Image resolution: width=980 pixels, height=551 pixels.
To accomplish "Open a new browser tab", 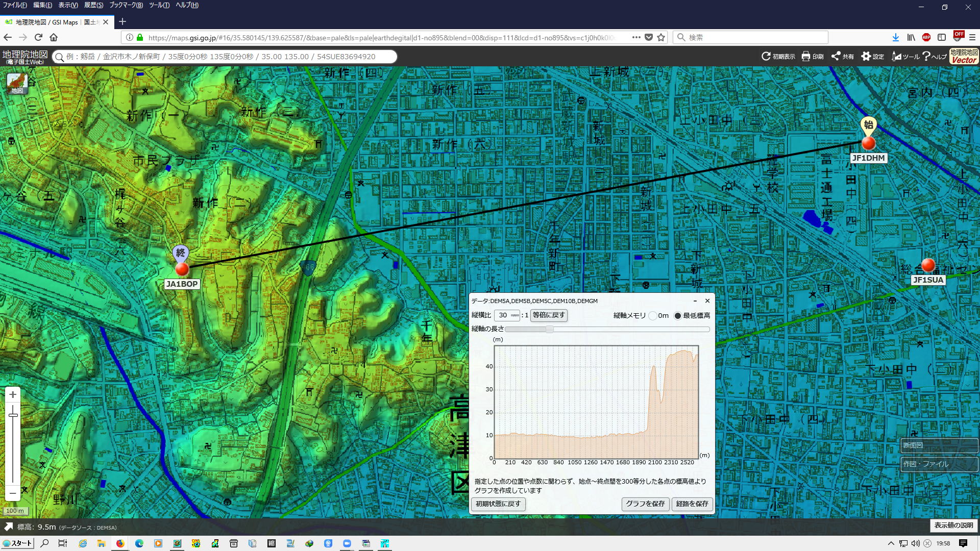I will coord(122,21).
